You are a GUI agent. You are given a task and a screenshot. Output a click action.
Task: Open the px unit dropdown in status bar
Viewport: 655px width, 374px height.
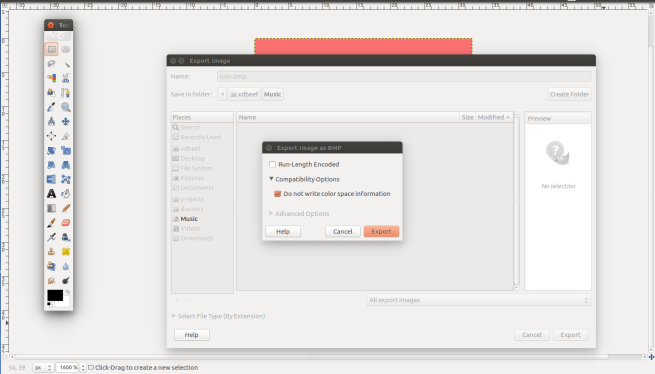(43, 368)
